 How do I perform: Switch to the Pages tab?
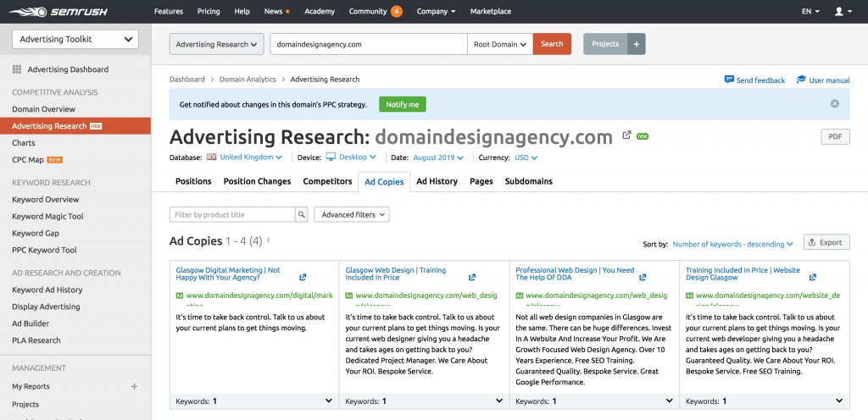point(481,181)
